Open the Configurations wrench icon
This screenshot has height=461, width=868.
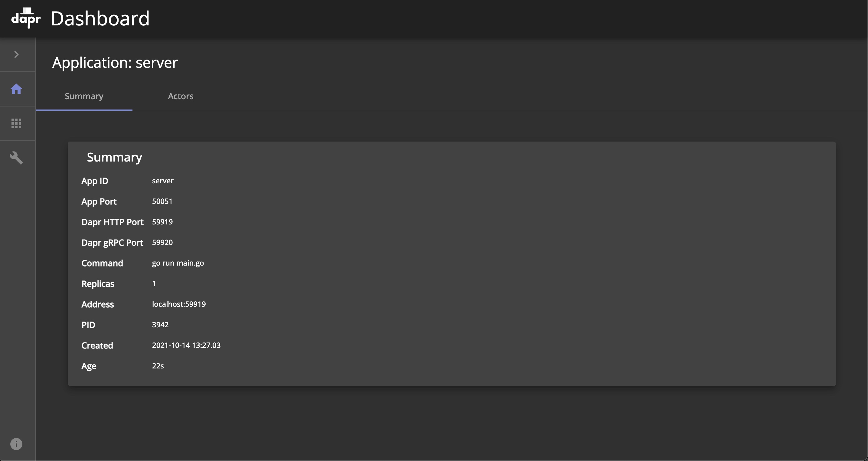16,158
